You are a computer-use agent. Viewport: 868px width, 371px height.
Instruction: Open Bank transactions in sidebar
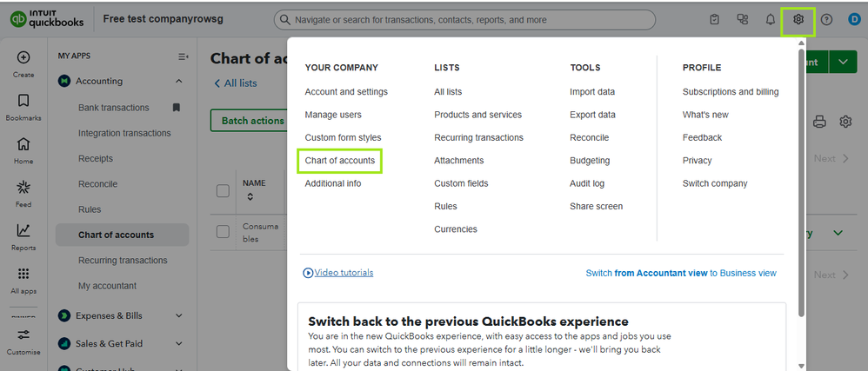[113, 108]
